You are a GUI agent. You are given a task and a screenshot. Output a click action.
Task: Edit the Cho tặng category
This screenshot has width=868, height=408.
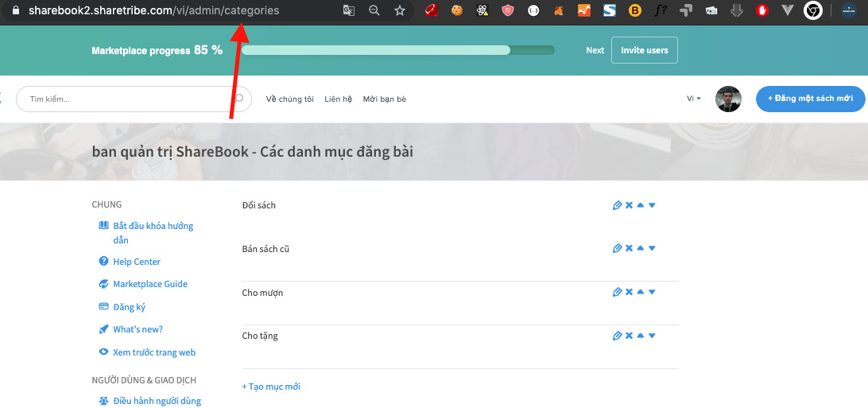tap(618, 336)
